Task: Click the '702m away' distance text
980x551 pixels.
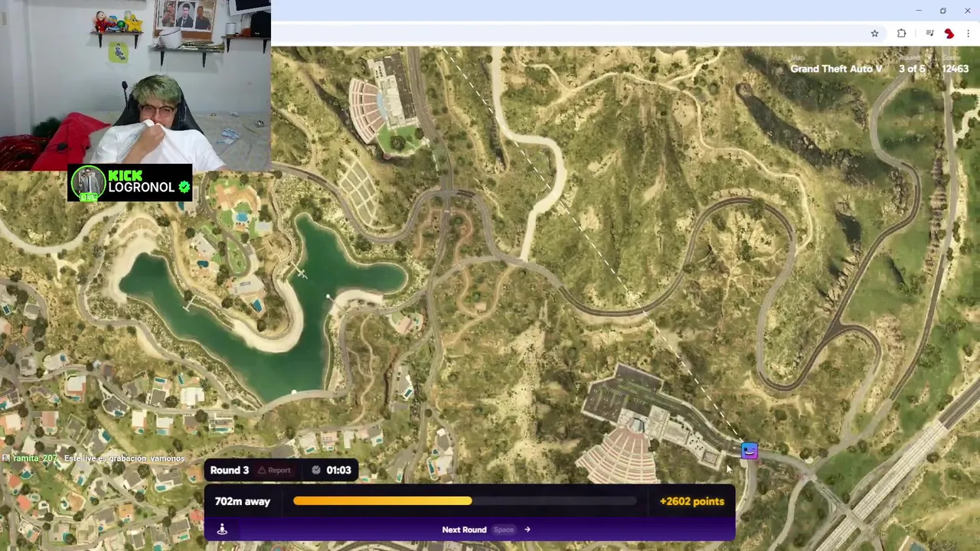Action: (x=242, y=501)
